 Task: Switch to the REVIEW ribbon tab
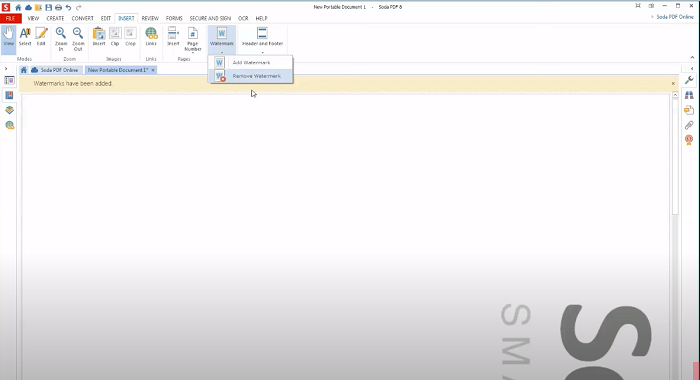click(150, 18)
